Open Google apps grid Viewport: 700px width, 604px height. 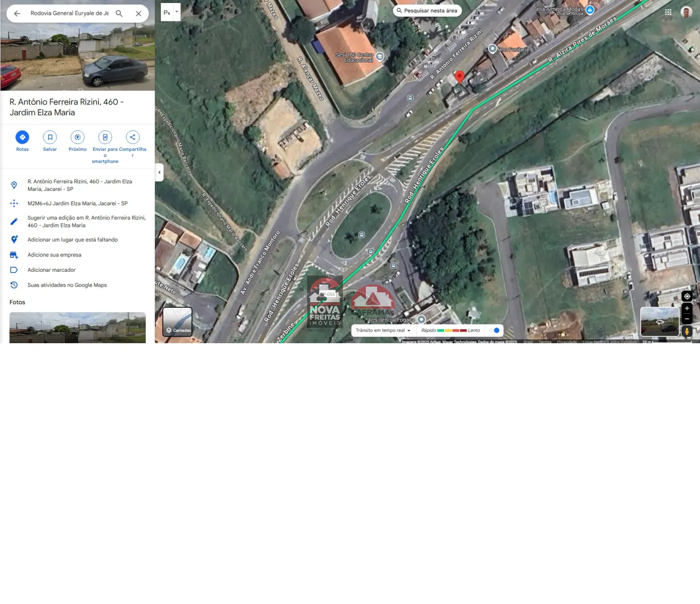click(668, 12)
